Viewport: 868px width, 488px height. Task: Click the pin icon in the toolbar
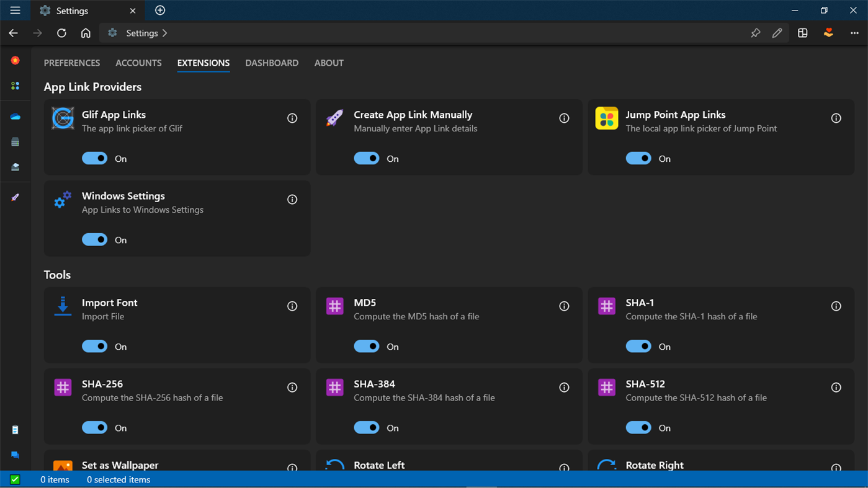pyautogui.click(x=755, y=33)
